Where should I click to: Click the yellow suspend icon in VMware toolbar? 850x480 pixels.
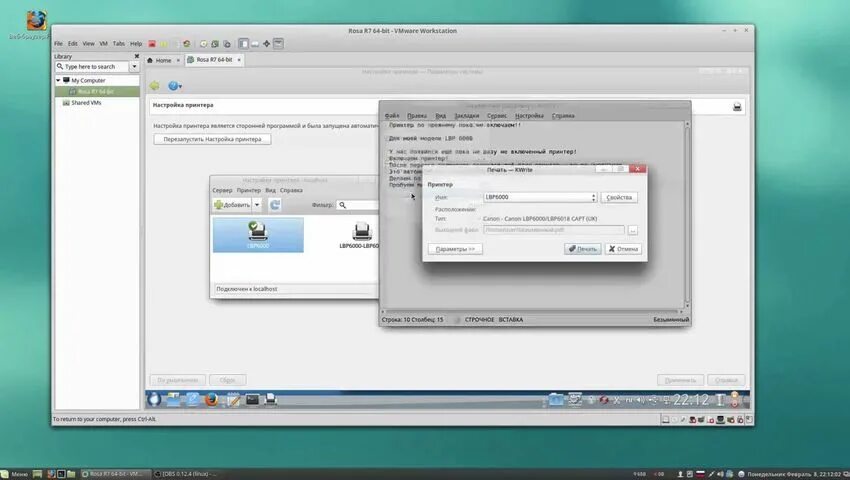164,44
